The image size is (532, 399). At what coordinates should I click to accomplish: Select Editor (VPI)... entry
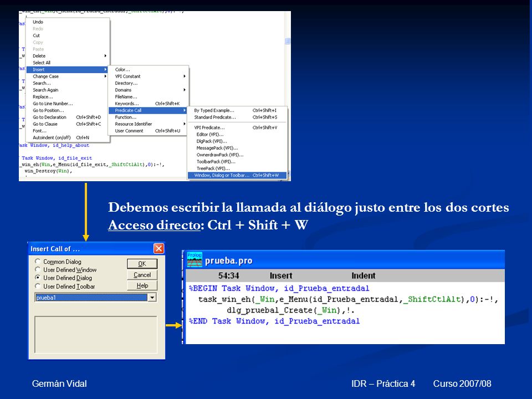pos(238,134)
